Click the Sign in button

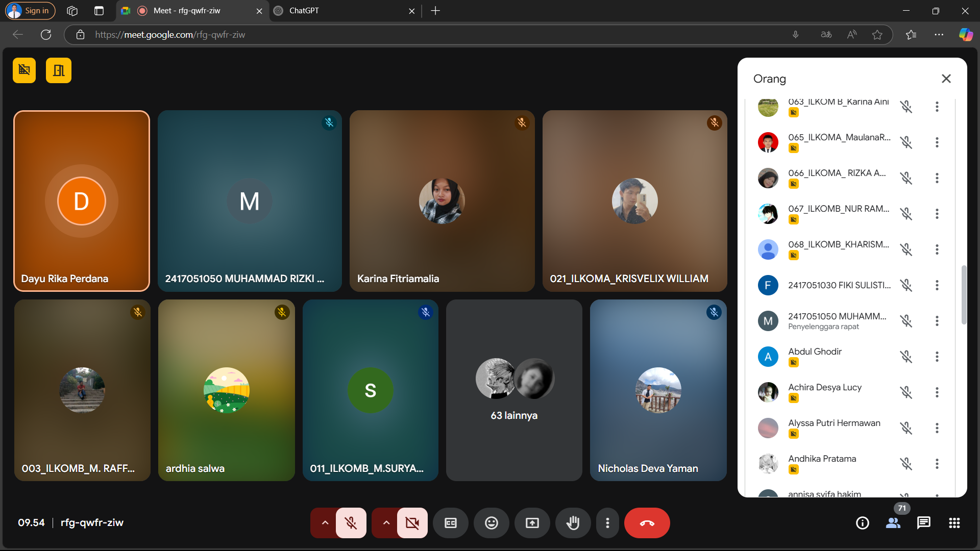point(31,11)
